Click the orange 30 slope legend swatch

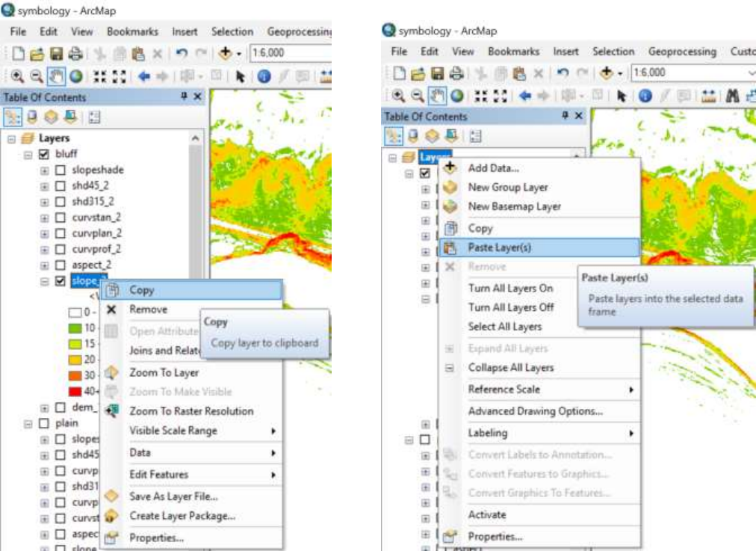[75, 375]
